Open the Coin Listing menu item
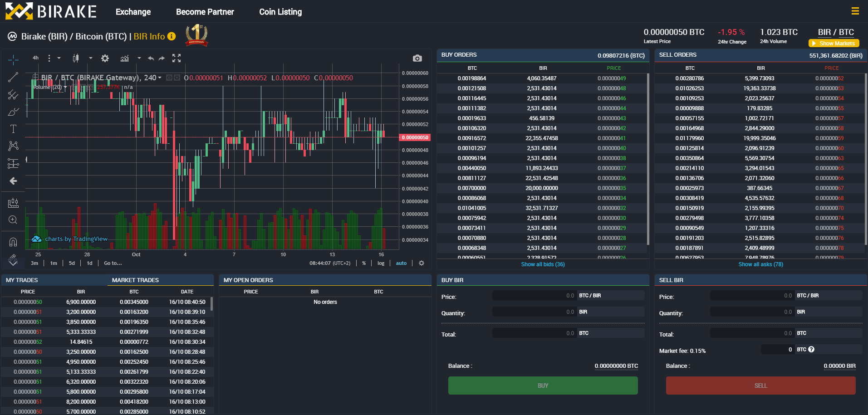 click(x=280, y=12)
